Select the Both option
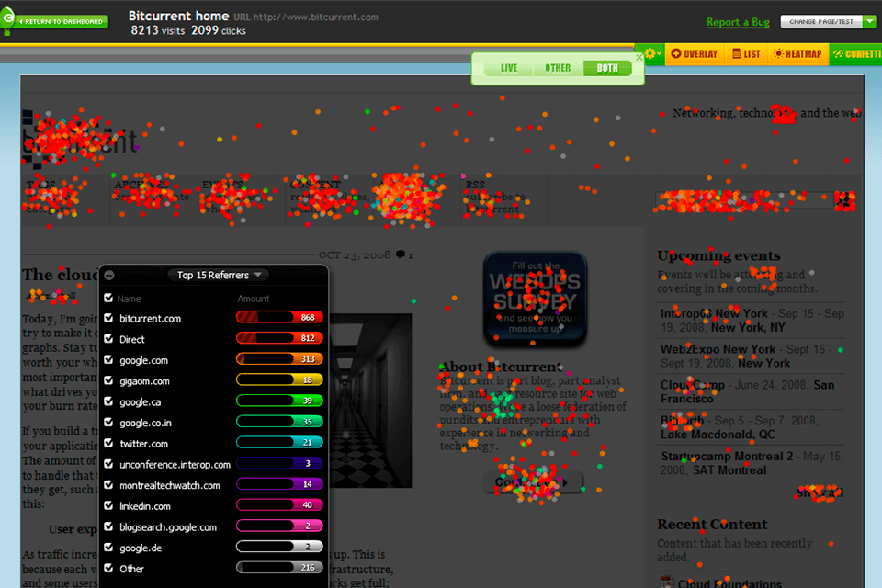 click(607, 68)
